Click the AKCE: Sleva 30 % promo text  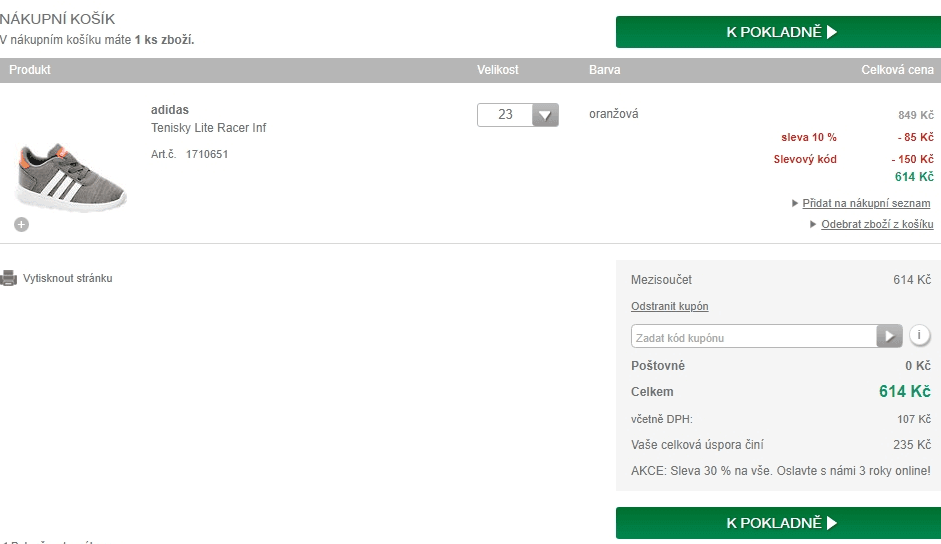781,471
